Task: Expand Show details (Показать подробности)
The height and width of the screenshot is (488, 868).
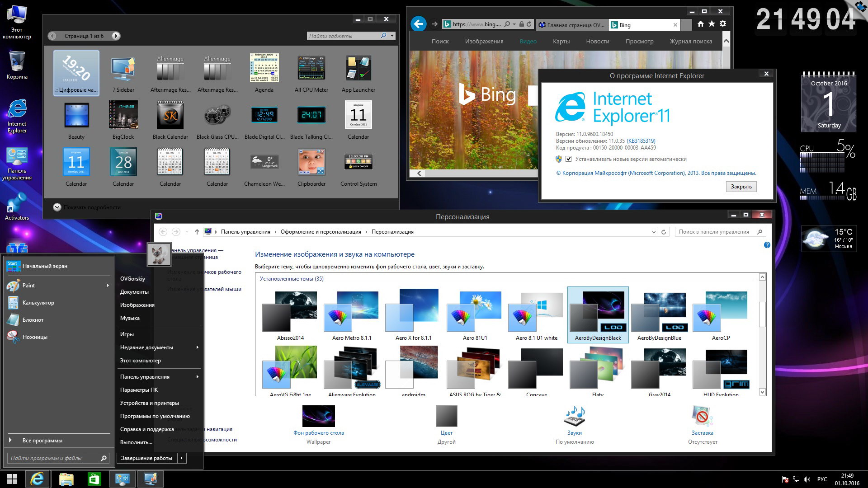Action: [x=87, y=207]
